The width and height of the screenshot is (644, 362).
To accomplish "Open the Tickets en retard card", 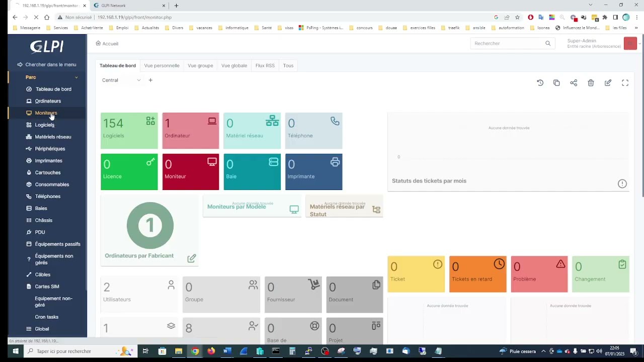I will pyautogui.click(x=477, y=274).
